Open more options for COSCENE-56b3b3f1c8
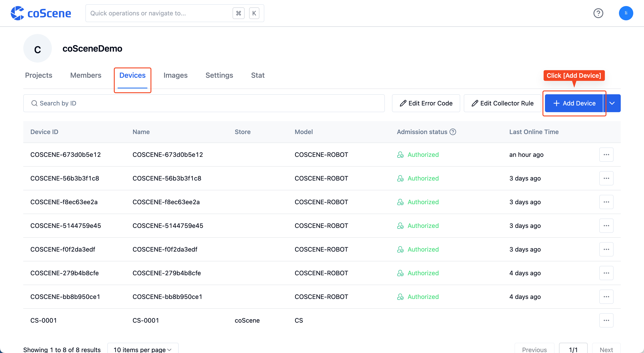 tap(606, 178)
